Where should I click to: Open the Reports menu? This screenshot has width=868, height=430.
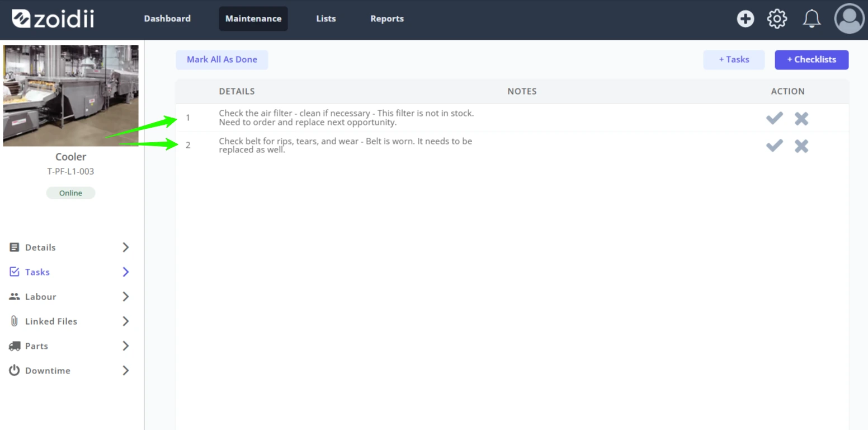pyautogui.click(x=387, y=18)
